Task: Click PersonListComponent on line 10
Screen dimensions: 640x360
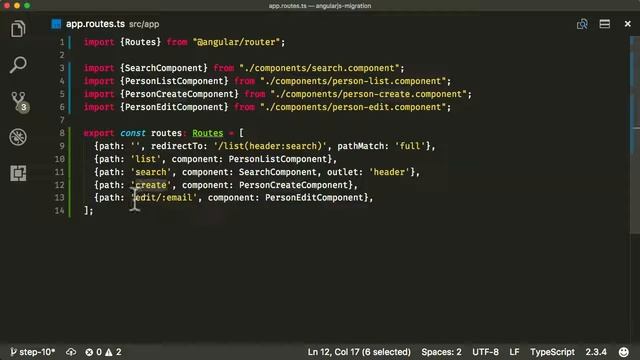Action: [278, 159]
